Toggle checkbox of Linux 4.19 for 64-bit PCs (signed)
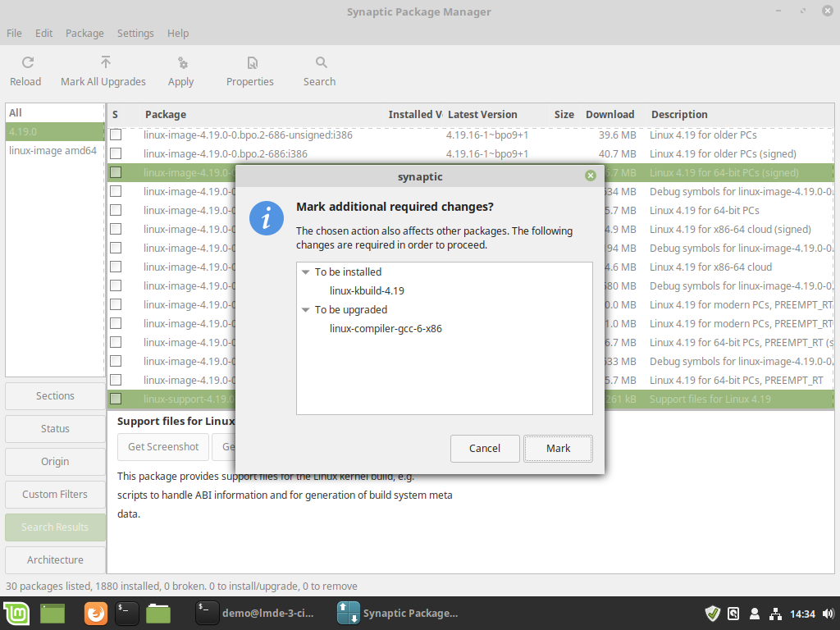 click(116, 172)
